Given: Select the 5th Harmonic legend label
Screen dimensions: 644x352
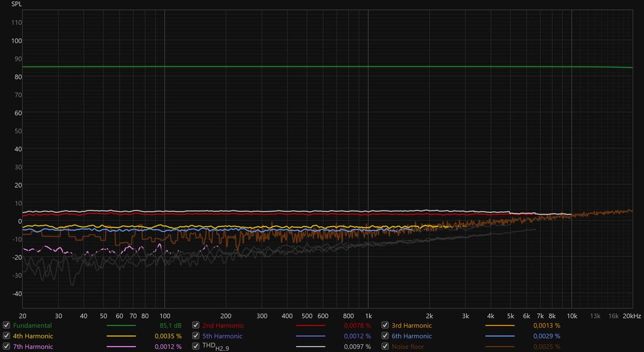Looking at the screenshot, I should [x=222, y=336].
